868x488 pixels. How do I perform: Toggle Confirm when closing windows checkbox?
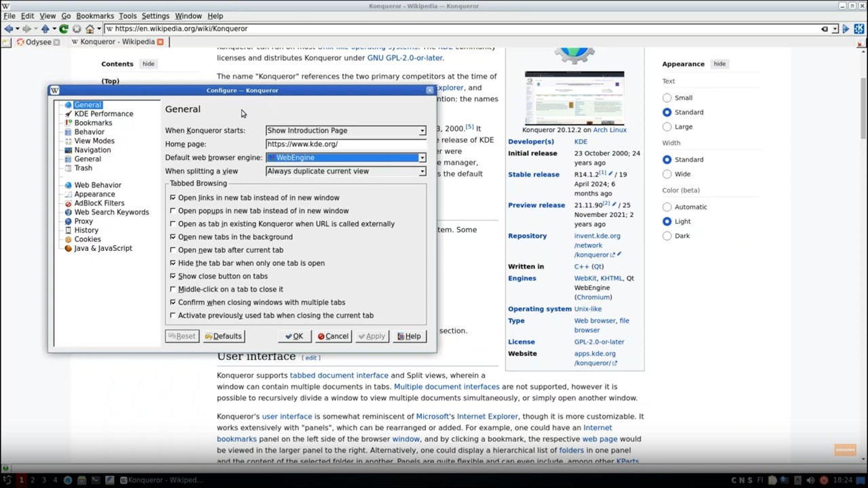coord(172,302)
